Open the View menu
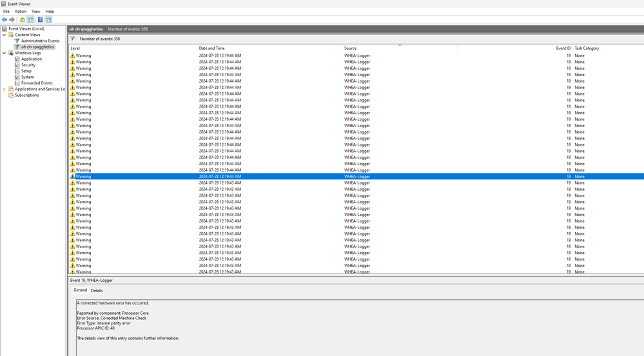The width and height of the screenshot is (644, 356). pos(36,12)
